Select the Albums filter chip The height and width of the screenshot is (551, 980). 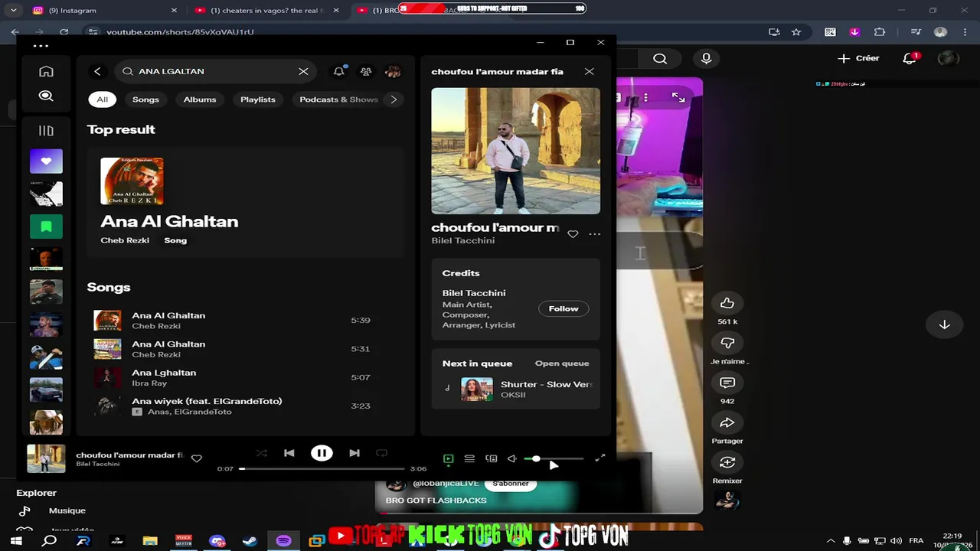(x=200, y=99)
